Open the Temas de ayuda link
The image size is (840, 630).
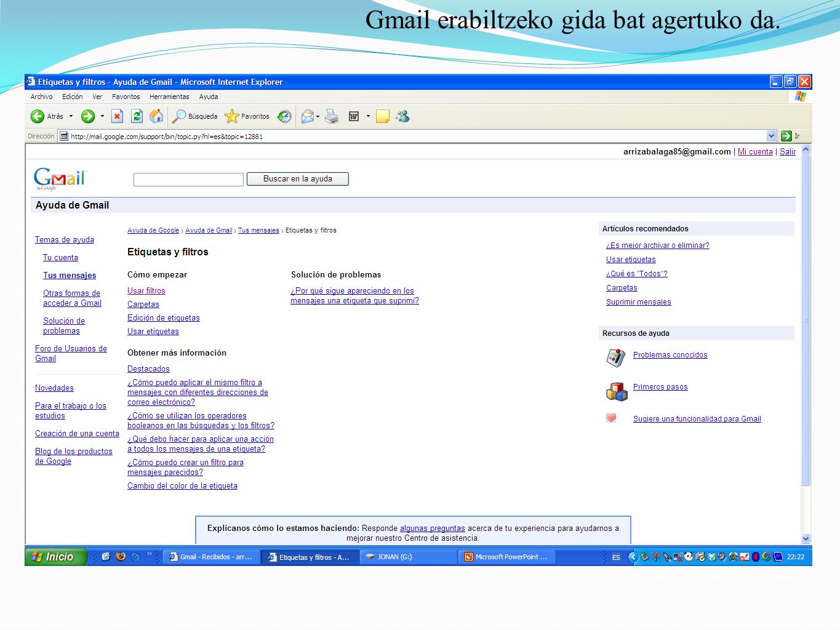click(65, 239)
